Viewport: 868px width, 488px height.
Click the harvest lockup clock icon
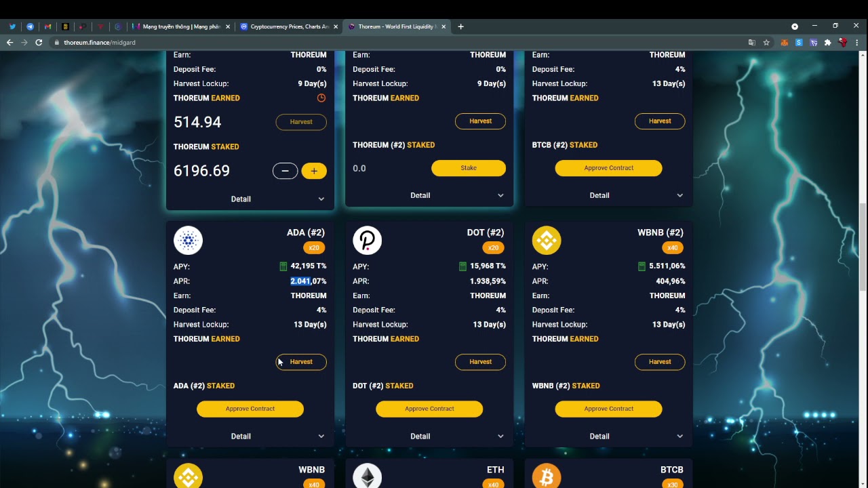coord(321,98)
